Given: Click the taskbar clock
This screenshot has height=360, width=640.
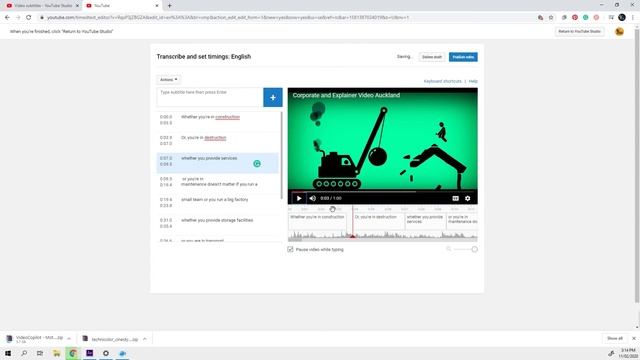Looking at the screenshot, I should click(628, 353).
